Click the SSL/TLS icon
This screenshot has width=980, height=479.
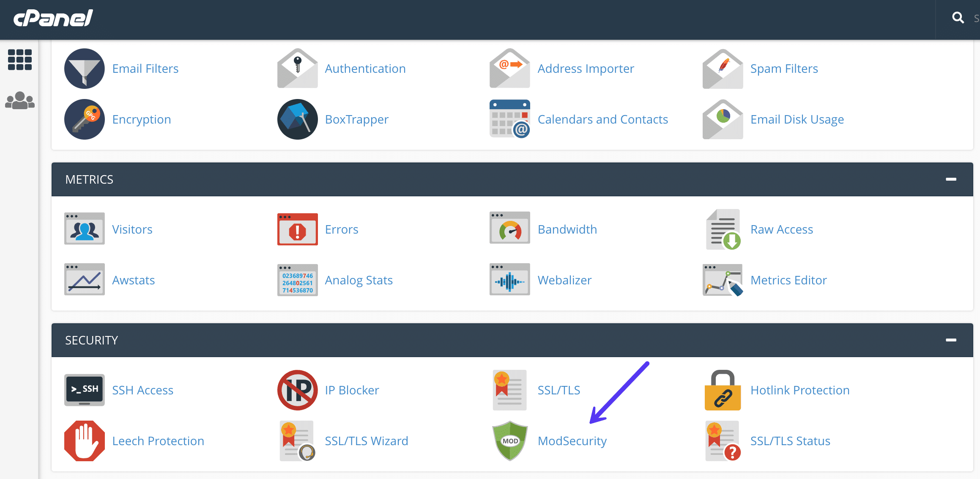click(509, 389)
